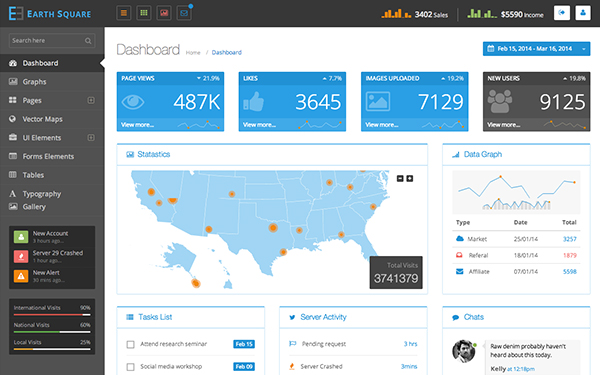This screenshot has width=600, height=375.
Task: Click the 5598 total in Affiliate row
Action: tap(569, 271)
